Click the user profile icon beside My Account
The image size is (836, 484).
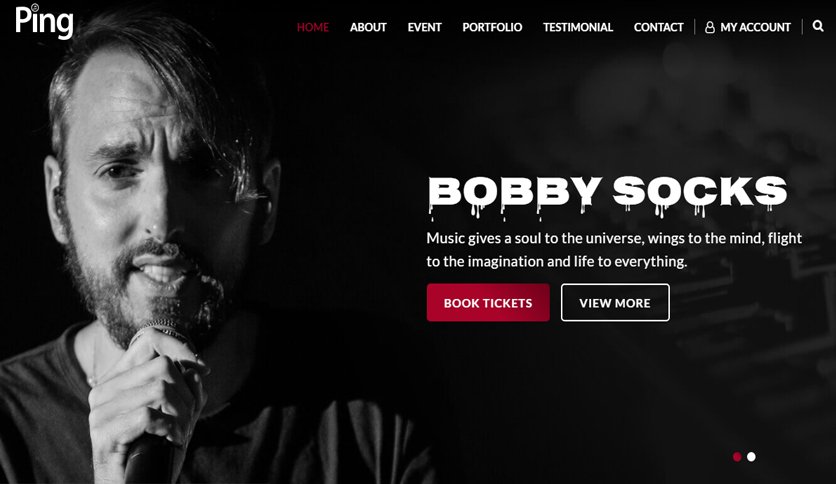[x=710, y=27]
